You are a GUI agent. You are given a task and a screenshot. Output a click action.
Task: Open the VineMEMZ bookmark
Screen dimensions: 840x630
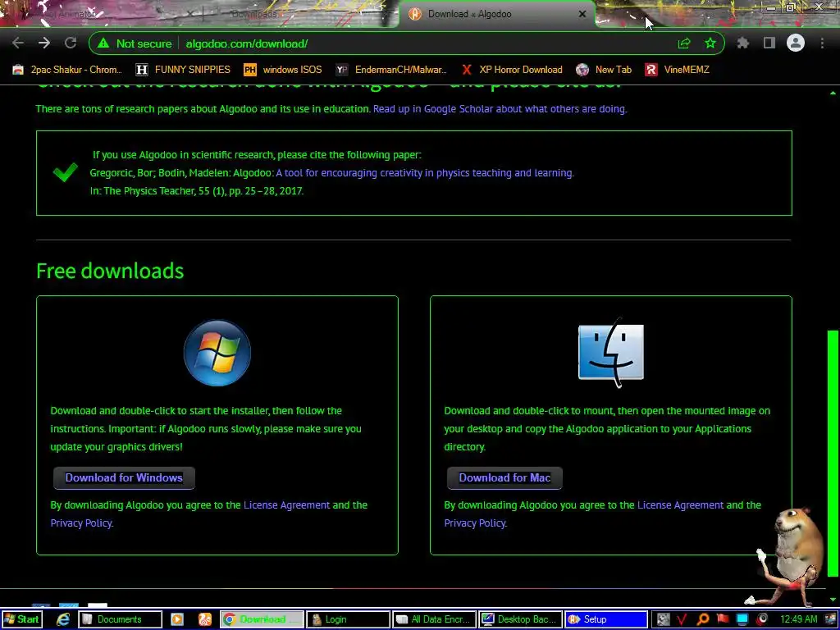[x=677, y=70]
